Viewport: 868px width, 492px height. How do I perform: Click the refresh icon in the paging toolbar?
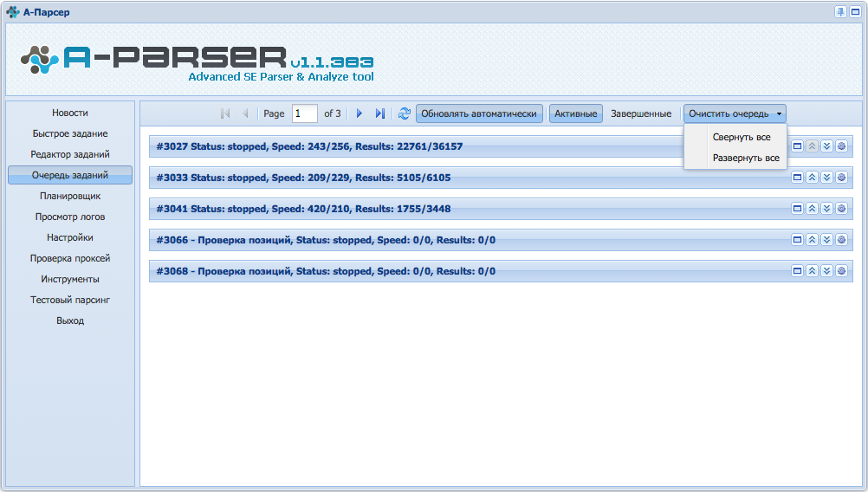tap(405, 113)
